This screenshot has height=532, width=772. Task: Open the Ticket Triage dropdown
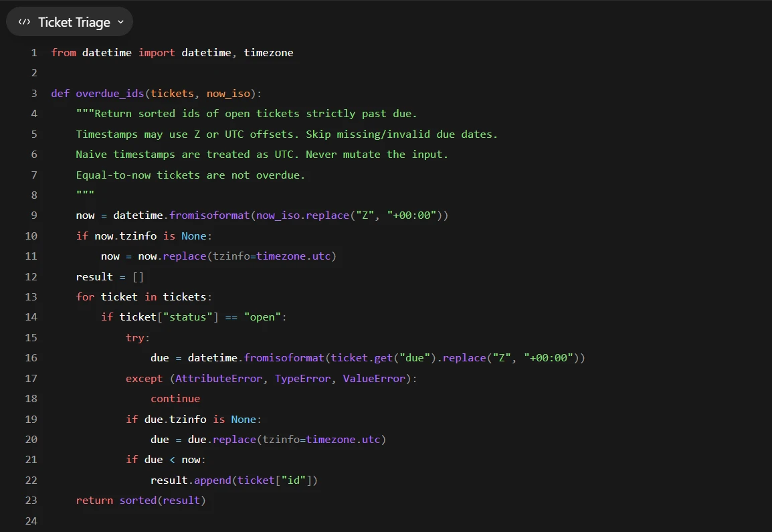70,22
